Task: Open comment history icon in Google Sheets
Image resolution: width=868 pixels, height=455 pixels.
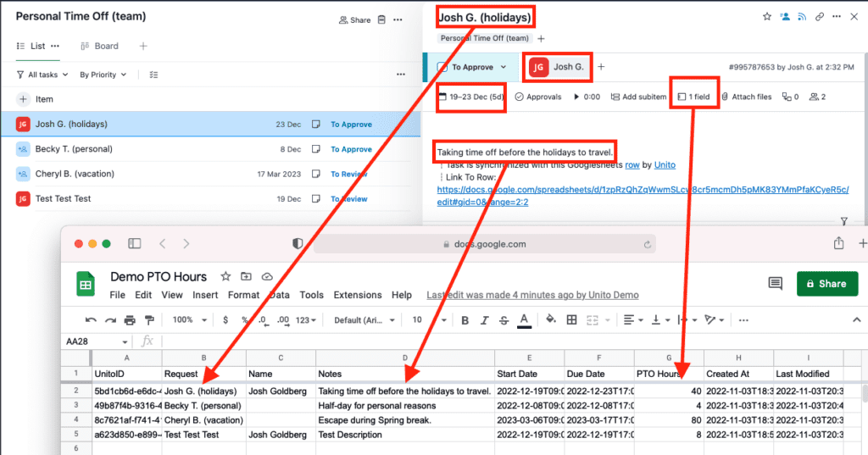Action: (775, 283)
